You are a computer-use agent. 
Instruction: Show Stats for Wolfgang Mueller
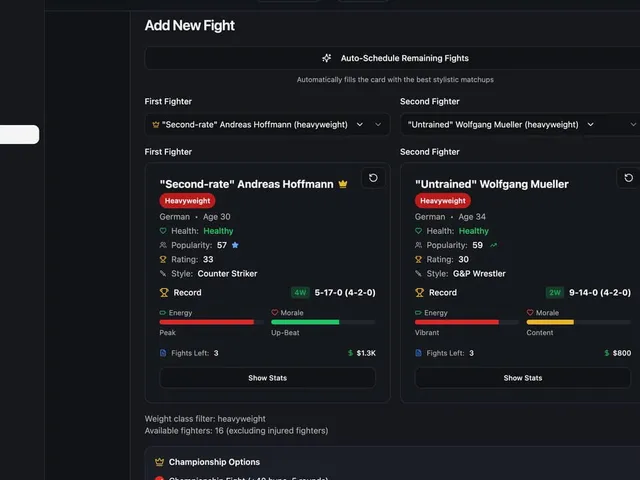click(x=523, y=378)
